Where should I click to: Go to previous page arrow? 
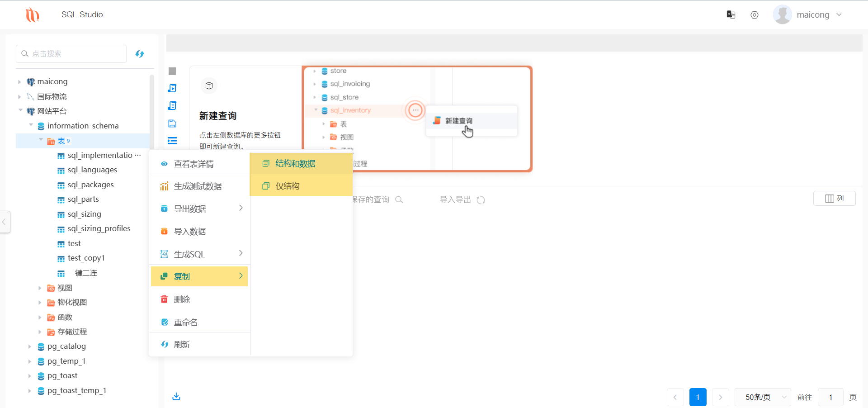(675, 397)
